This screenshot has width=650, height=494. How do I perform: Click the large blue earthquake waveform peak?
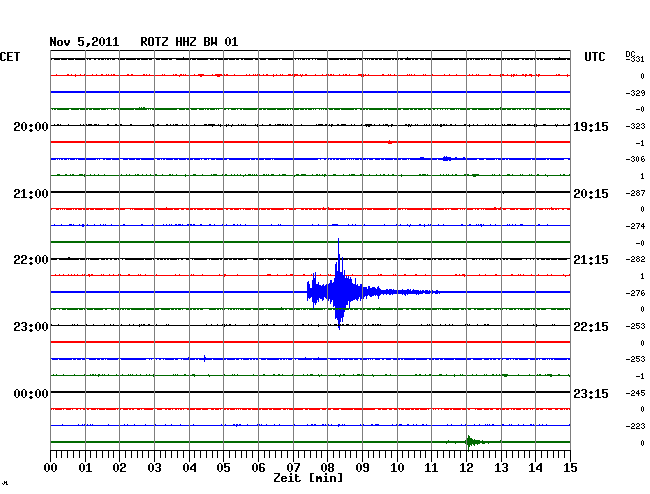(x=340, y=284)
